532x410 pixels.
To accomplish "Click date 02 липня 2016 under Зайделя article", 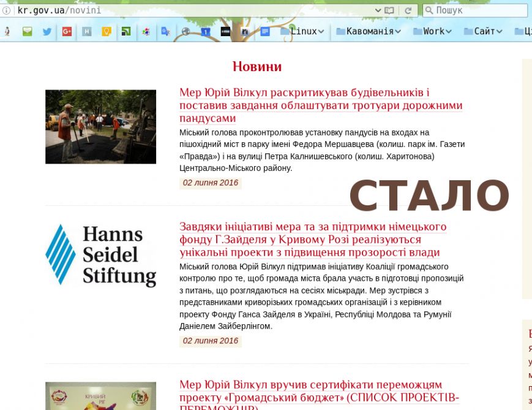I will click(211, 341).
